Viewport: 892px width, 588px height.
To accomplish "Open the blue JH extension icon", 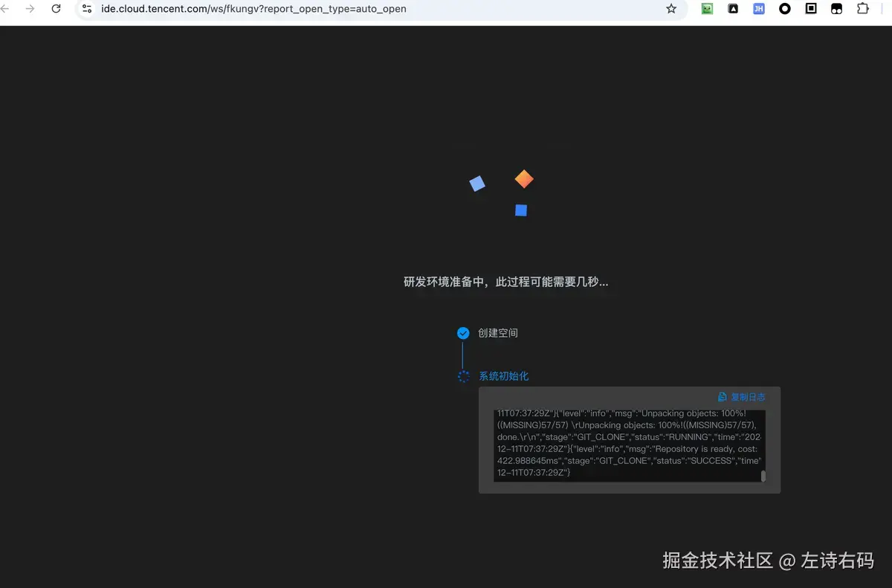I will click(759, 9).
